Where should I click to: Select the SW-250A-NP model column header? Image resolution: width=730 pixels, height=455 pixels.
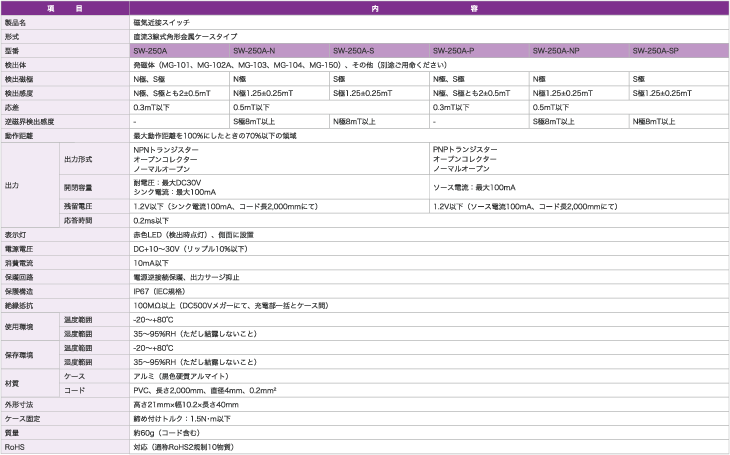pyautogui.click(x=556, y=49)
